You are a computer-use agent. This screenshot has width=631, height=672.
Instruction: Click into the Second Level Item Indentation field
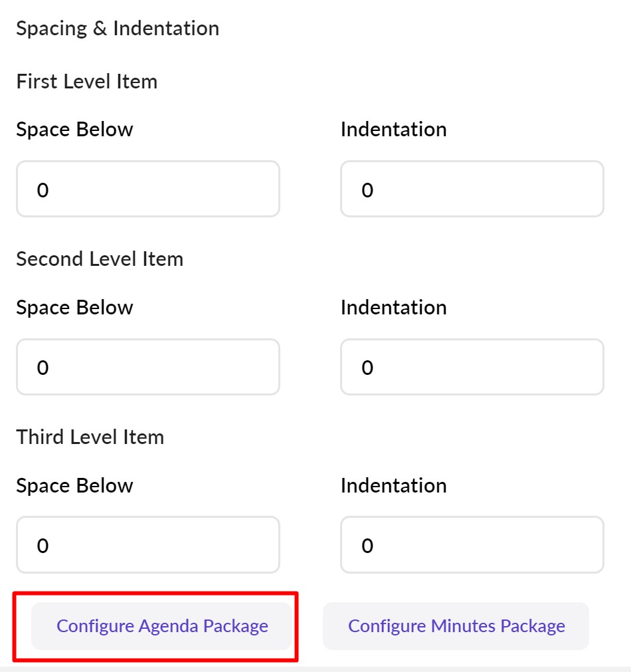click(472, 367)
